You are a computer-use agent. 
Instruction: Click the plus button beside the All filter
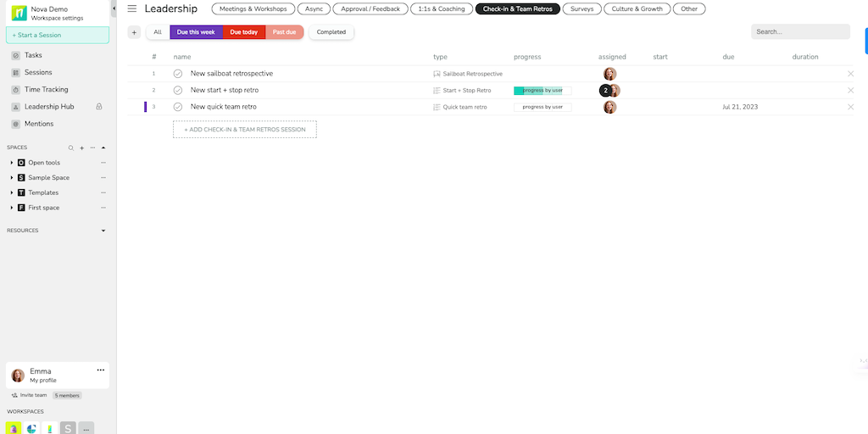(x=134, y=32)
